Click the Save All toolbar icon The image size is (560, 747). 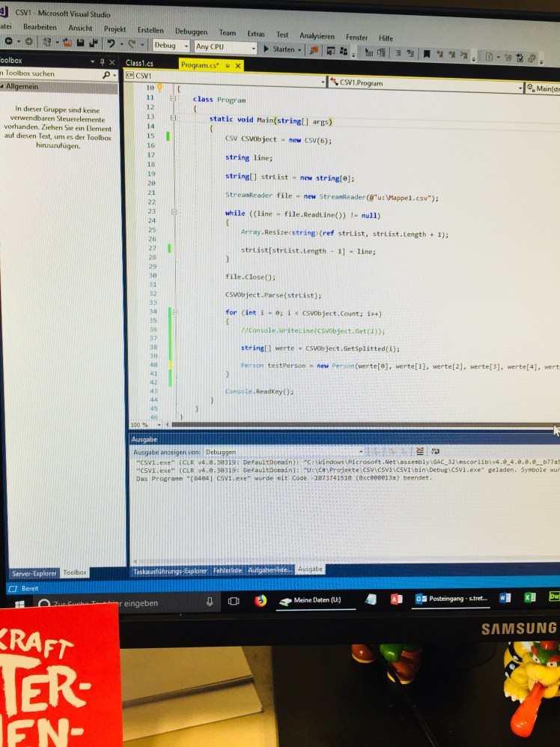click(x=91, y=43)
